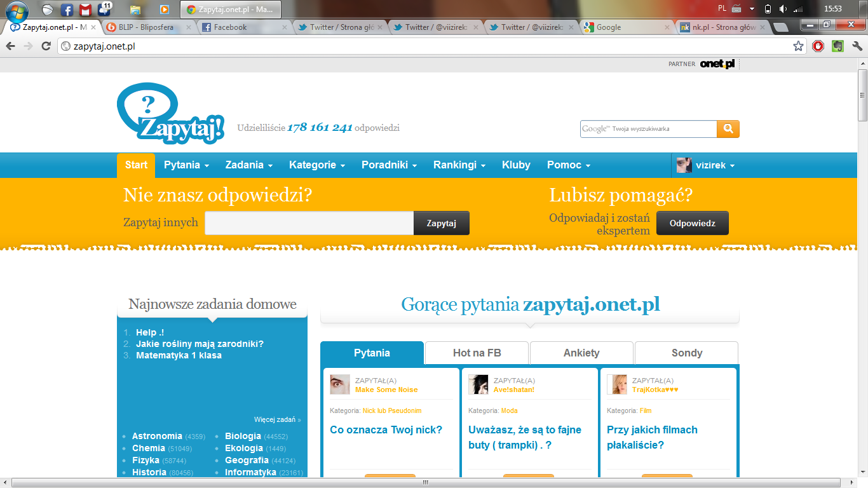This screenshot has height=488, width=868.
Task: Close the BLIP - Bliposfera tab
Action: [x=189, y=27]
